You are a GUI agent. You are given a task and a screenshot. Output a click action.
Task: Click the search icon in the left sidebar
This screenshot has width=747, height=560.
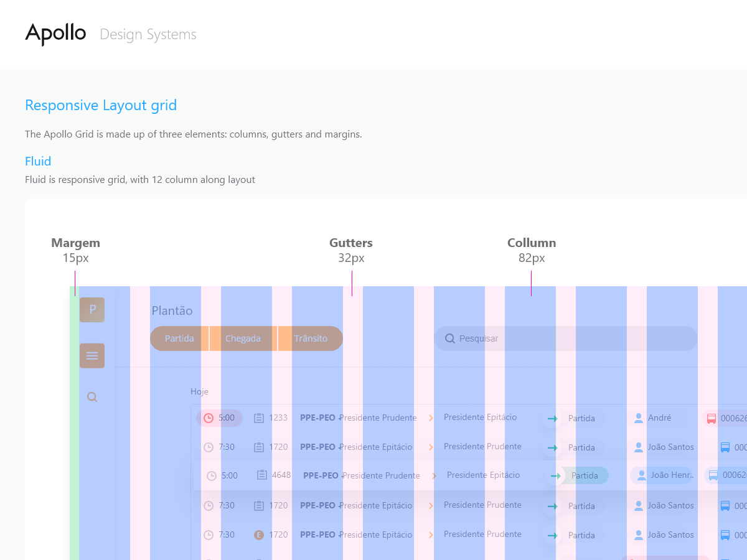(x=92, y=396)
